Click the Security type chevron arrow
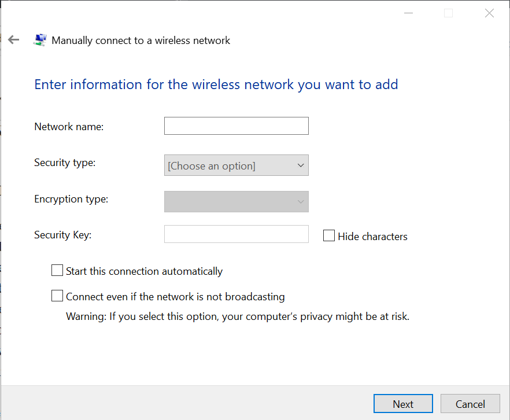510x420 pixels. pyautogui.click(x=301, y=165)
